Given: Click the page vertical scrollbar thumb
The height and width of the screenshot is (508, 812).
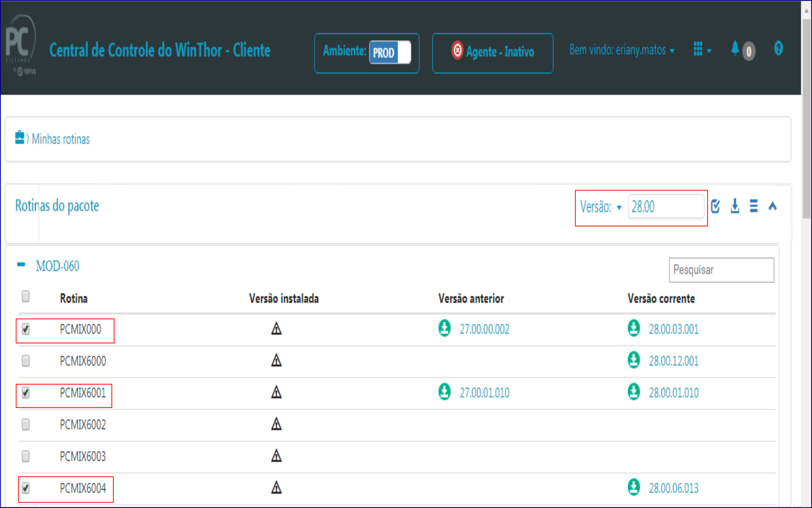Looking at the screenshot, I should pos(807,119).
